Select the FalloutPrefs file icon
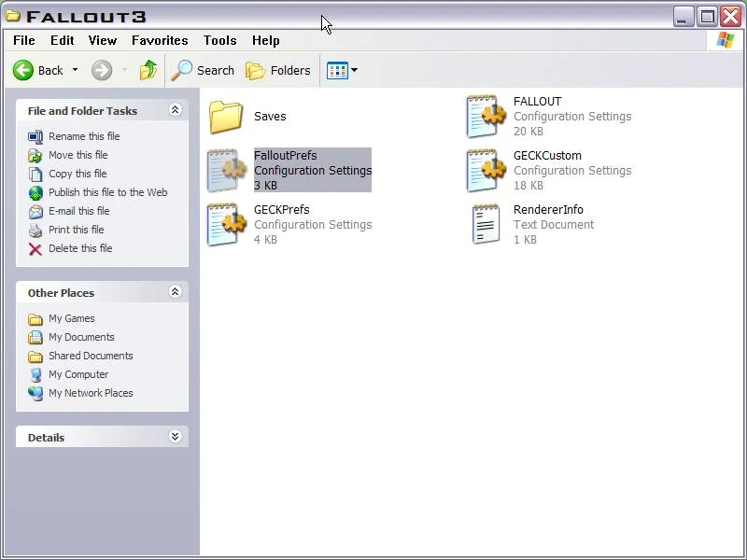Screen dimensions: 747x560 point(226,171)
